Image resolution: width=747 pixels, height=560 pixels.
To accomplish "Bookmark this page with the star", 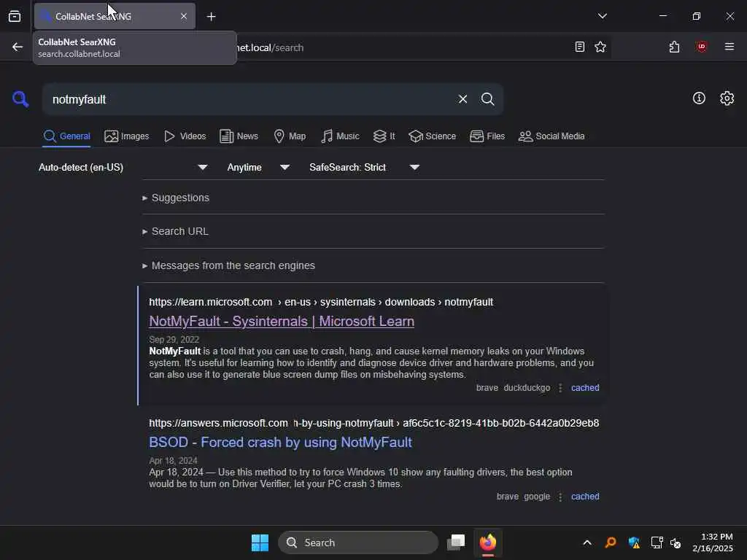I will click(x=600, y=47).
